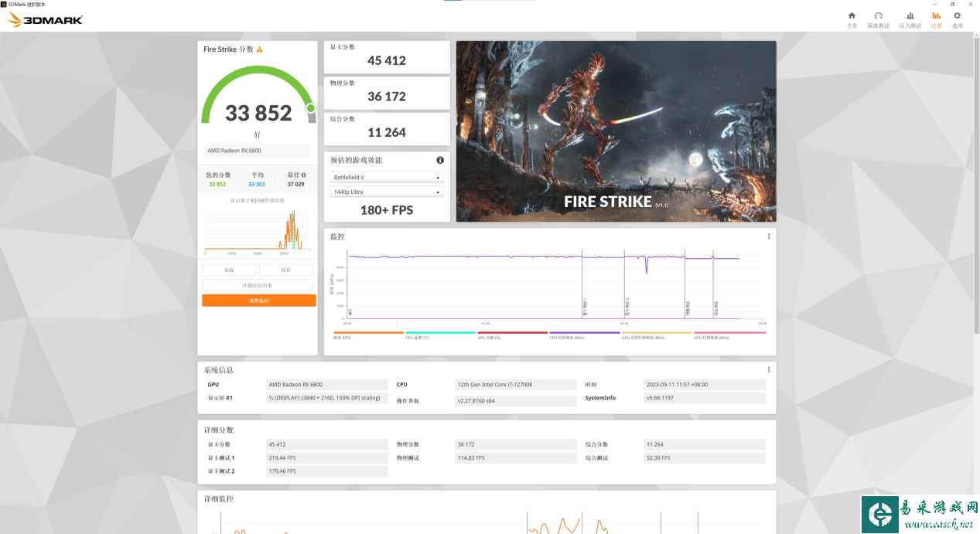
Task: Click the 保存 (Save) button
Action: (x=286, y=270)
